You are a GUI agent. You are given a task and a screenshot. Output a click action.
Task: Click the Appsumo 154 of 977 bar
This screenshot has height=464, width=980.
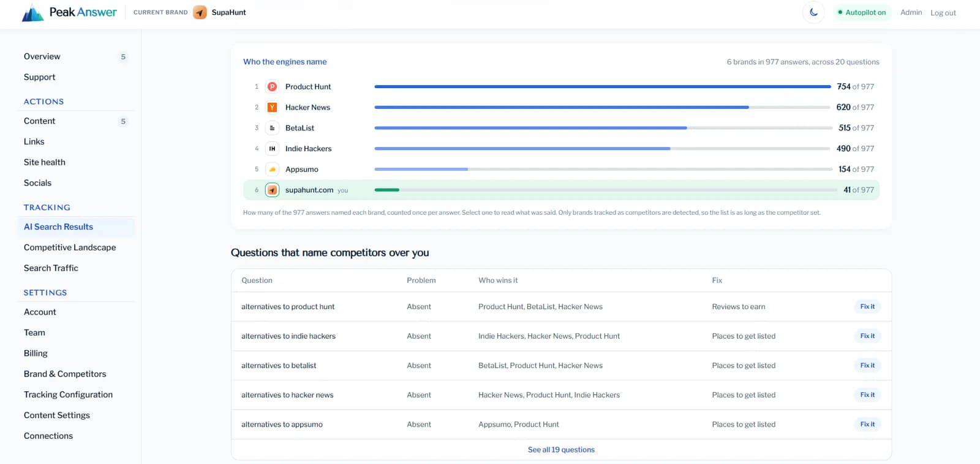603,169
